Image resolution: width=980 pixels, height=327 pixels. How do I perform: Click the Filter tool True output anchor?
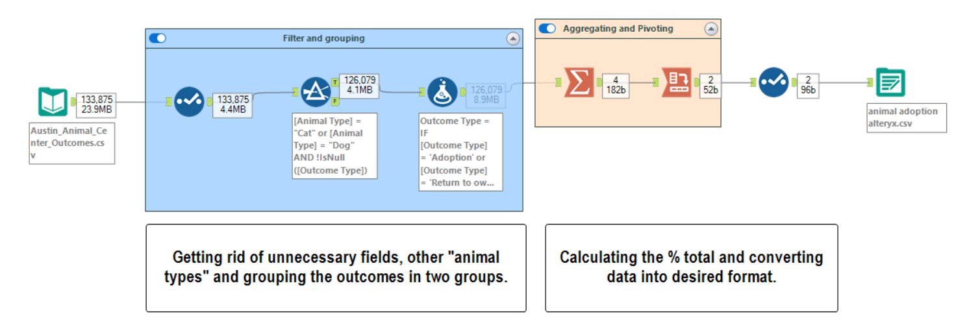334,82
